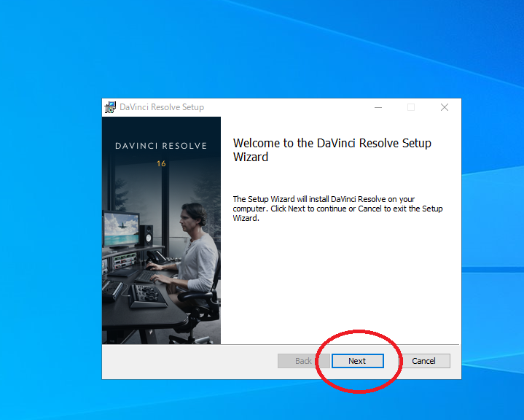This screenshot has width=524, height=420.
Task: Click the Setup Wizard description paragraph
Action: (x=337, y=209)
